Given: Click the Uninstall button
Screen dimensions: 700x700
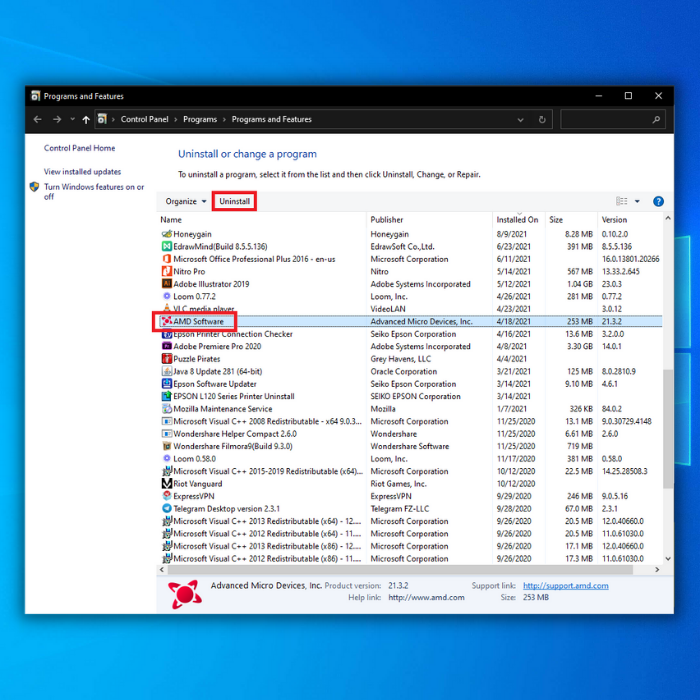Looking at the screenshot, I should point(234,201).
